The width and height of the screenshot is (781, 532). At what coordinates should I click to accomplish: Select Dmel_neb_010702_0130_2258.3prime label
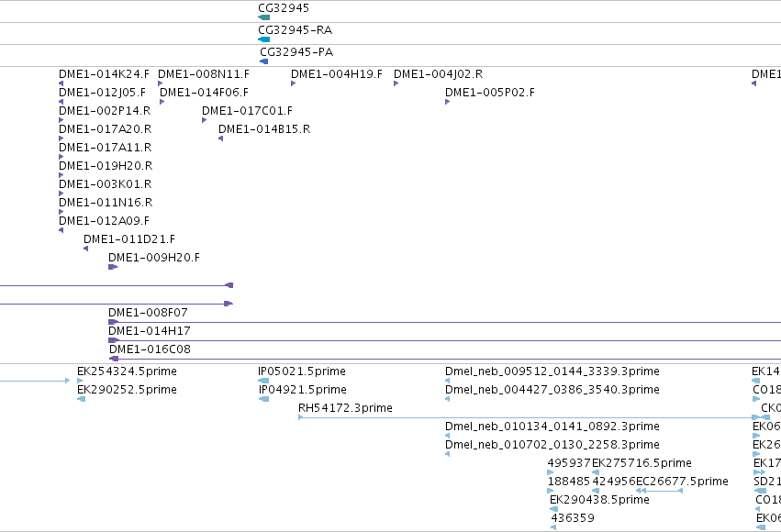click(552, 445)
